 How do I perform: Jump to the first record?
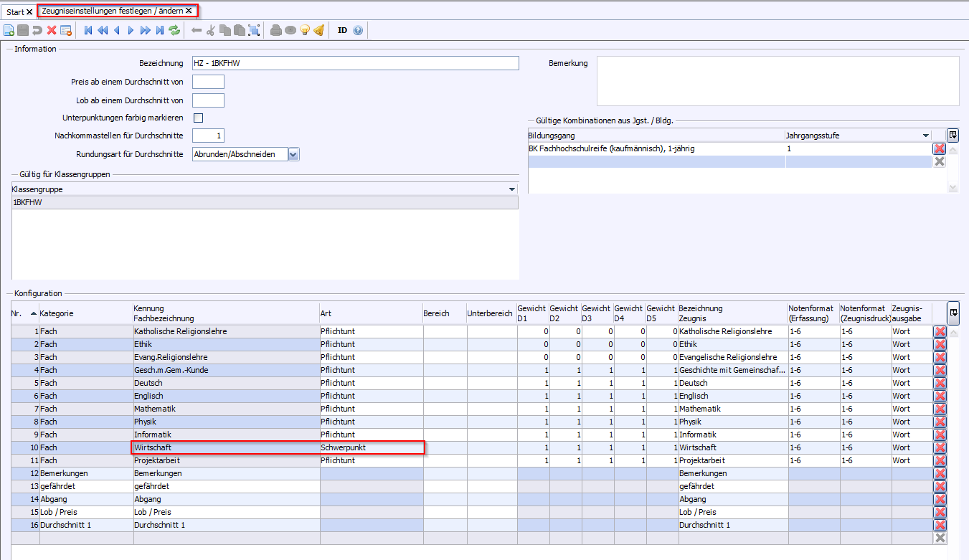point(88,30)
